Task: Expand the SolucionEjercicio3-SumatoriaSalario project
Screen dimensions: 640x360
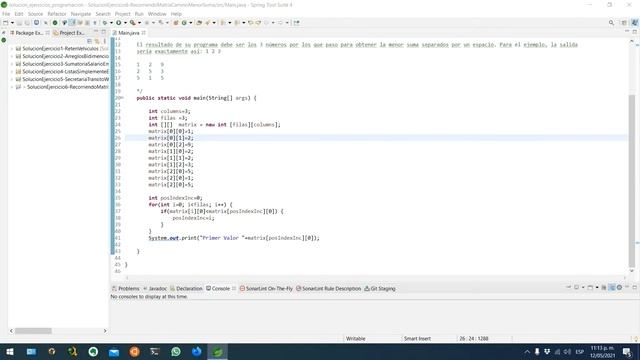Action: click(12, 64)
